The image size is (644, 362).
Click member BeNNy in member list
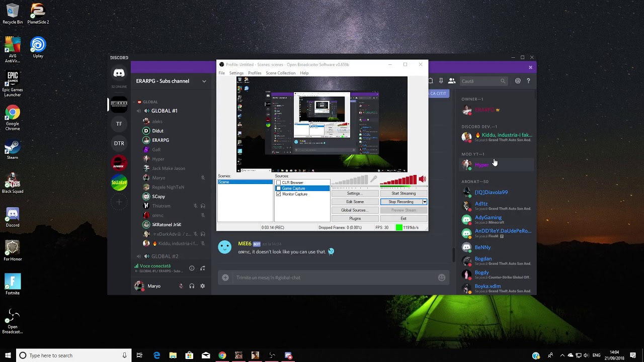coord(482,247)
